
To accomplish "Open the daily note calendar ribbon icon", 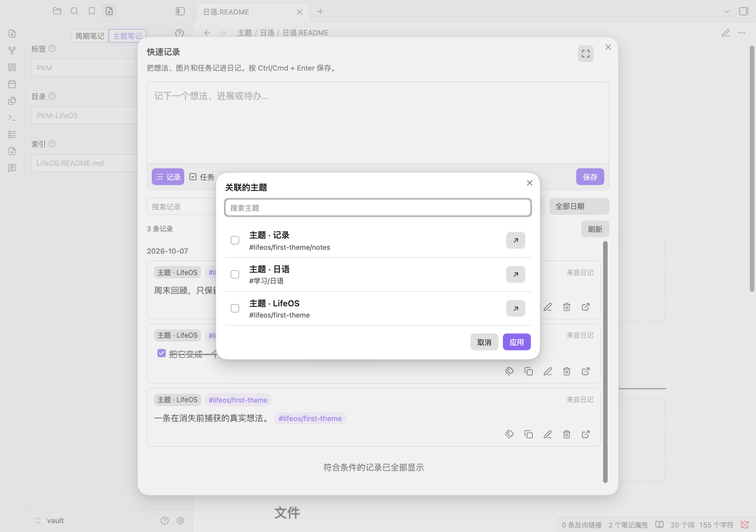I will [x=12, y=84].
